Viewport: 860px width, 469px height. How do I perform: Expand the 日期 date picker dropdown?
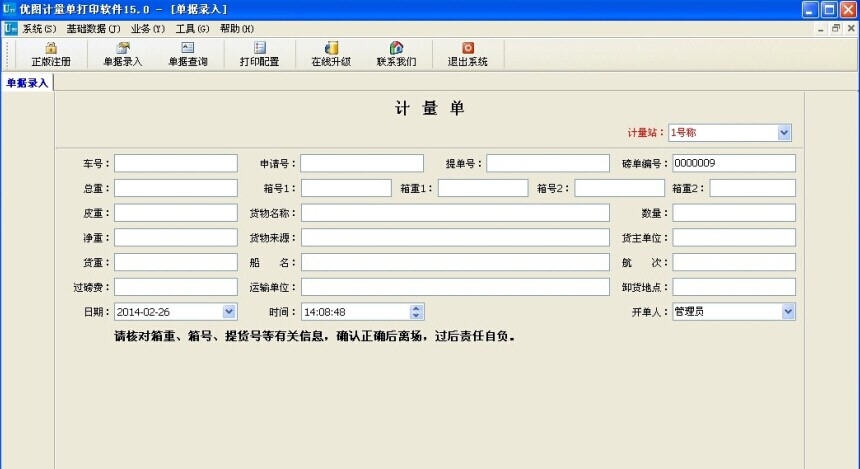[229, 312]
